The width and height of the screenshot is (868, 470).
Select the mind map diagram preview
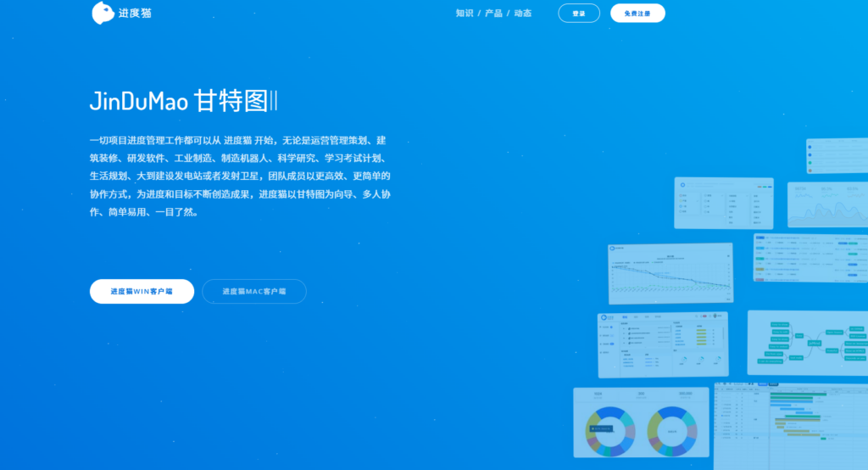807,342
